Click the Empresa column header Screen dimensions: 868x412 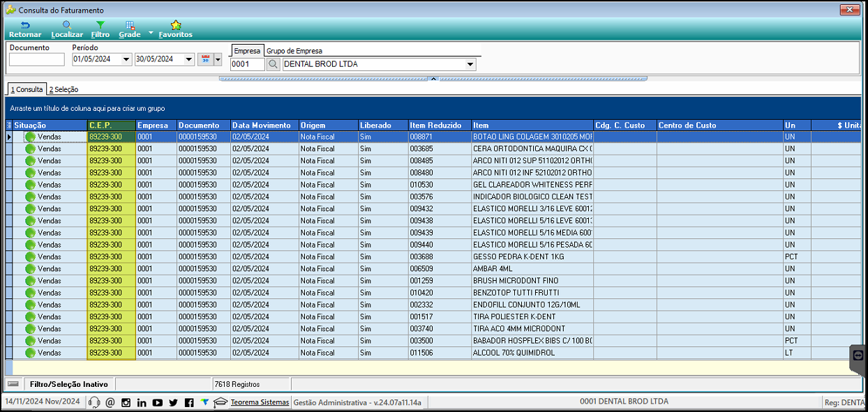point(156,125)
